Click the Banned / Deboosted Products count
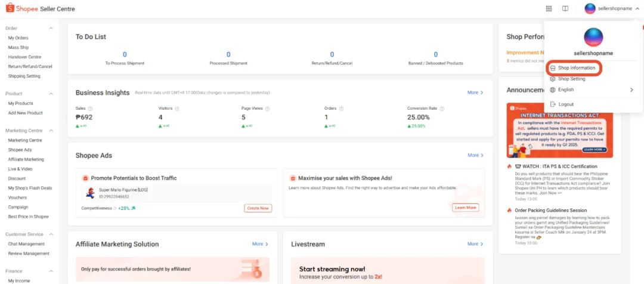Viewport: 644px width, 284px height. pyautogui.click(x=436, y=54)
